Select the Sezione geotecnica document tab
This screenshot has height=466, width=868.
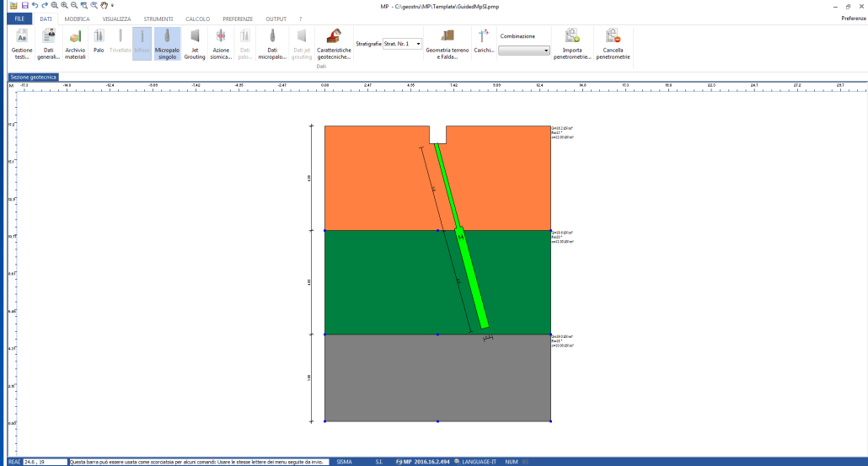[x=34, y=77]
